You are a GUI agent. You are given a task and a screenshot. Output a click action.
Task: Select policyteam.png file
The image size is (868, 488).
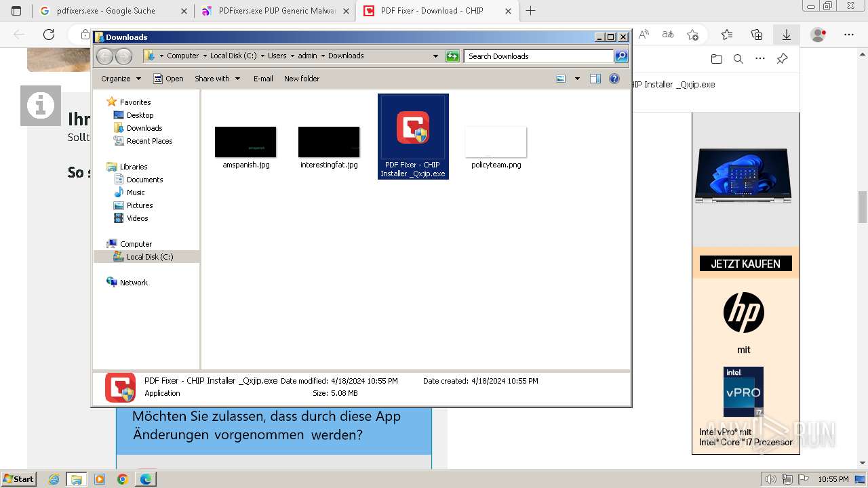(496, 148)
